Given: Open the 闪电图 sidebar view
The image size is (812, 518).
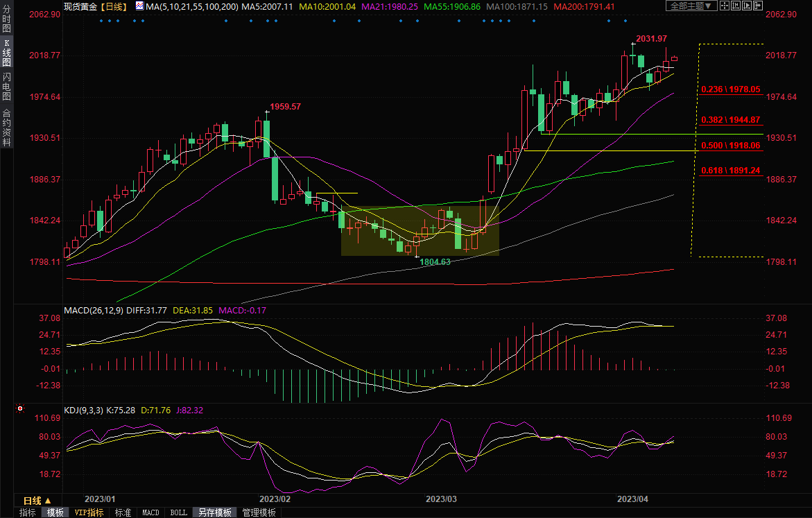Looking at the screenshot, I should pos(7,86).
